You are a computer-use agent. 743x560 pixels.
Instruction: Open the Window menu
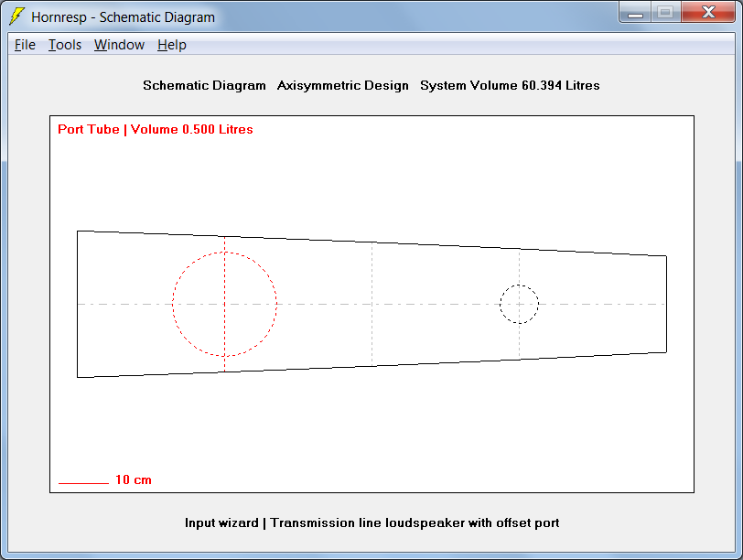pyautogui.click(x=119, y=45)
